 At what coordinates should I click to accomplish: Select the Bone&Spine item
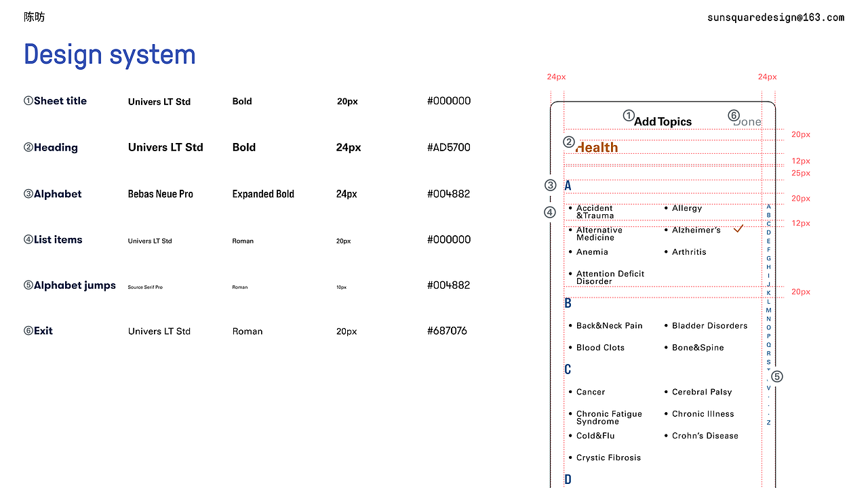coord(698,347)
